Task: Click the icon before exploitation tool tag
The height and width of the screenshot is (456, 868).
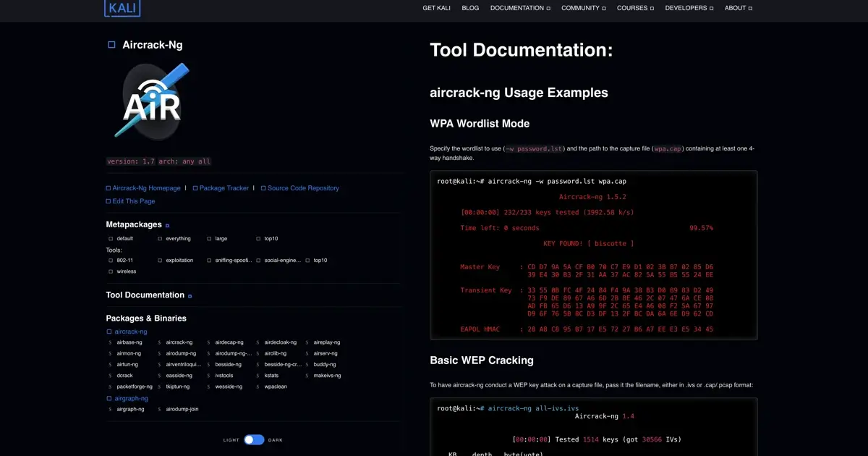Action: pos(160,260)
